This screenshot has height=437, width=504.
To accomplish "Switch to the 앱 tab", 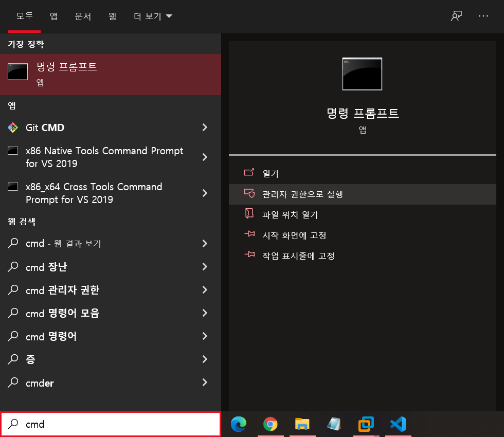I will (x=53, y=16).
